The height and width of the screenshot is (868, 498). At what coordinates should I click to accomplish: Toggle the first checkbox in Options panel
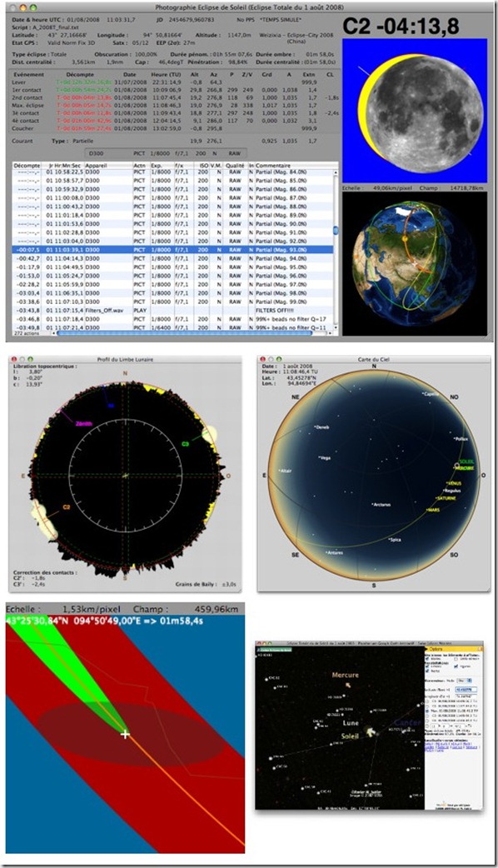pyautogui.click(x=427, y=659)
